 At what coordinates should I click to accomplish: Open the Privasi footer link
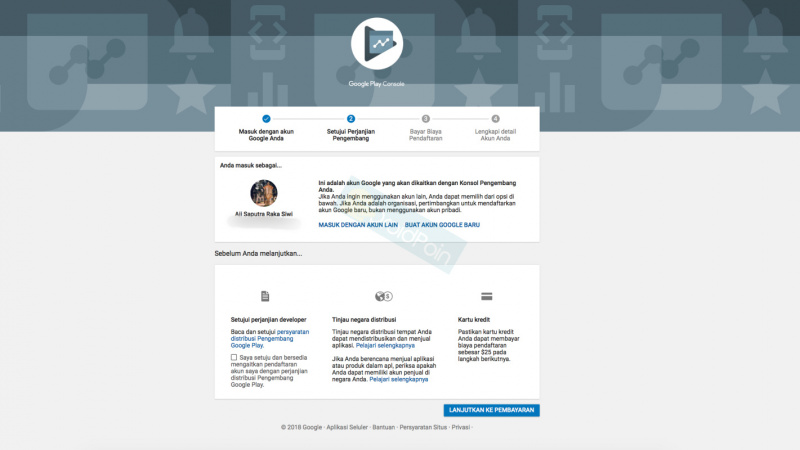(461, 428)
